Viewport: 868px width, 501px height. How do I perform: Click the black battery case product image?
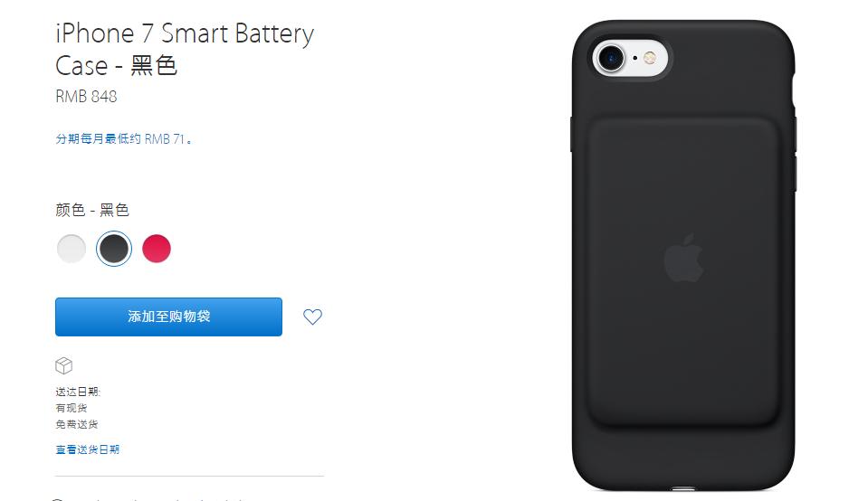683,256
